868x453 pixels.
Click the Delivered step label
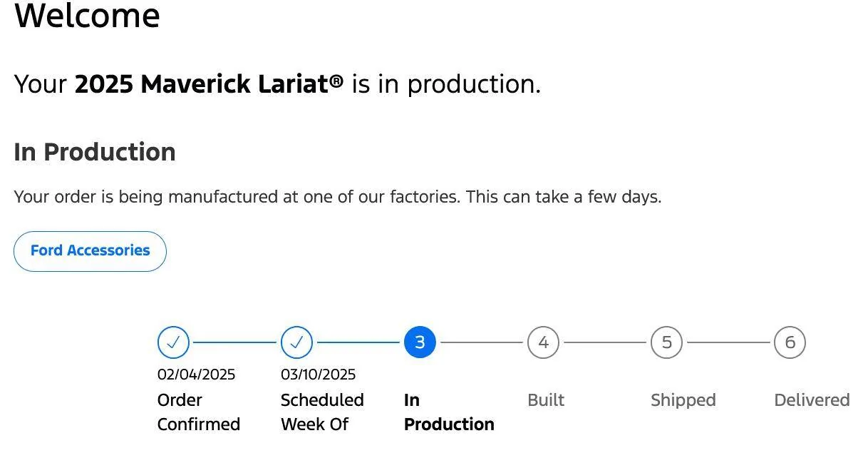pyautogui.click(x=812, y=400)
